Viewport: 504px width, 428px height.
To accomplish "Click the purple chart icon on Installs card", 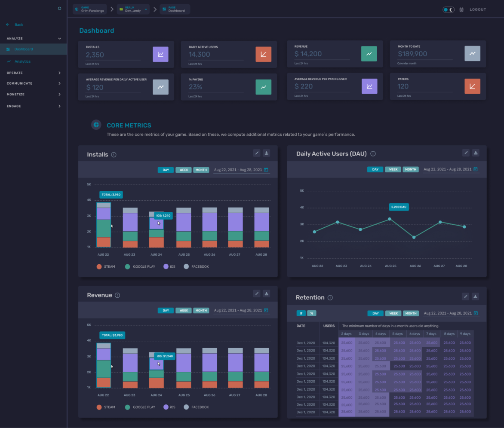I will (x=160, y=54).
